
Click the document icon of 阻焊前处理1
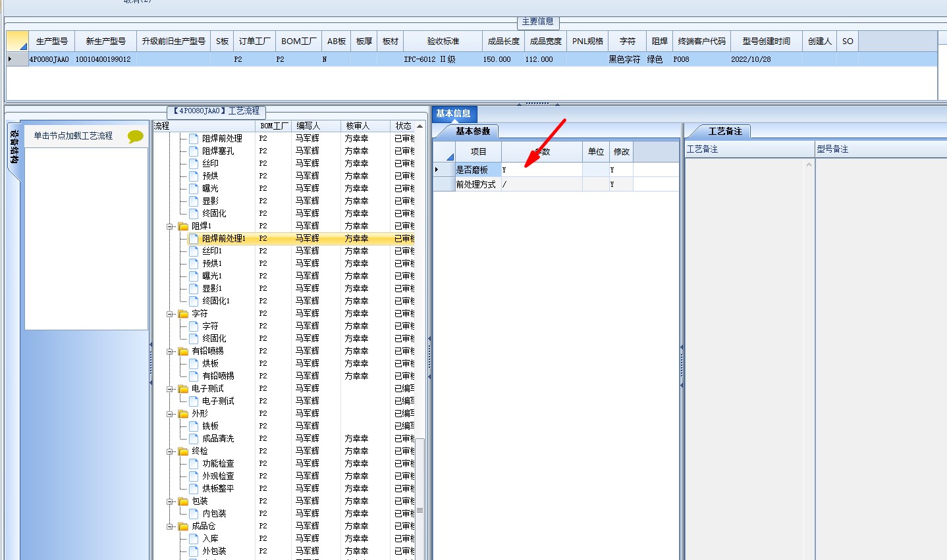point(194,239)
